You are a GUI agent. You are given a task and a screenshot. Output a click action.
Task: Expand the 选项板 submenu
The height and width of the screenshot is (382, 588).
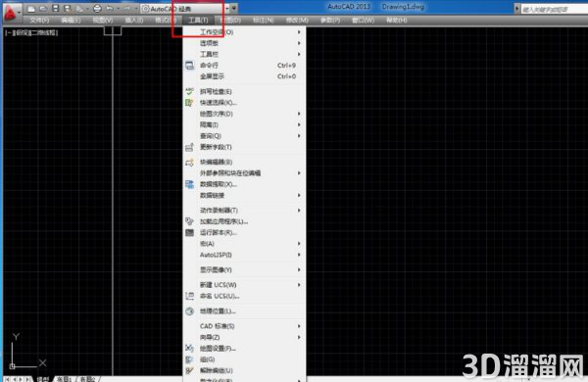coord(244,43)
